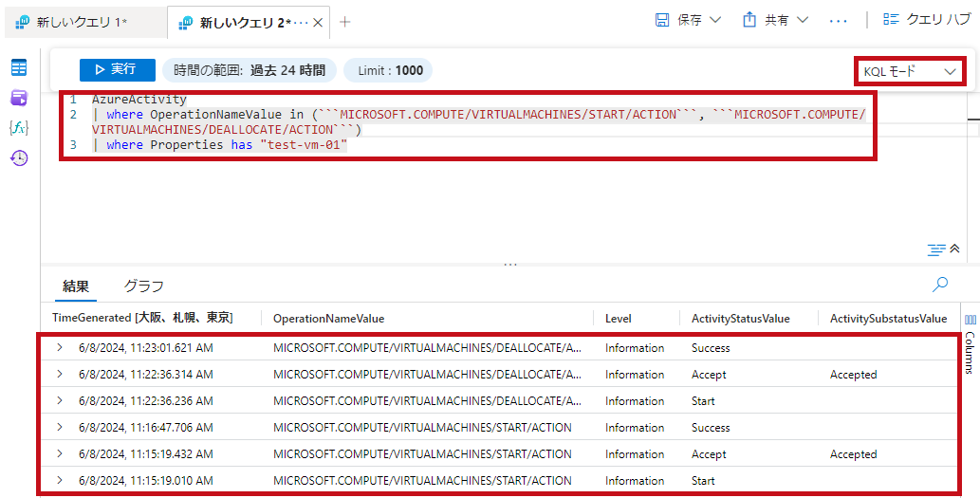Switch to the グラフ tab

144,286
